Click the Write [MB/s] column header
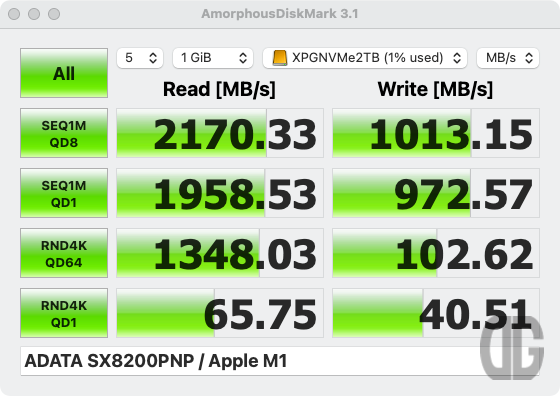The image size is (560, 396). [435, 89]
